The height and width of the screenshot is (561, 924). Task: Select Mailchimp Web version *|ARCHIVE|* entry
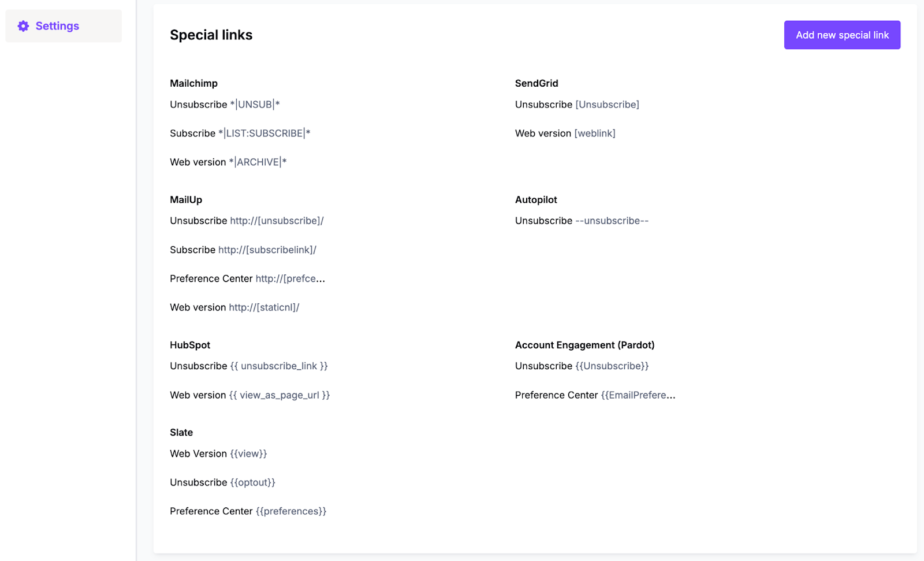click(228, 162)
